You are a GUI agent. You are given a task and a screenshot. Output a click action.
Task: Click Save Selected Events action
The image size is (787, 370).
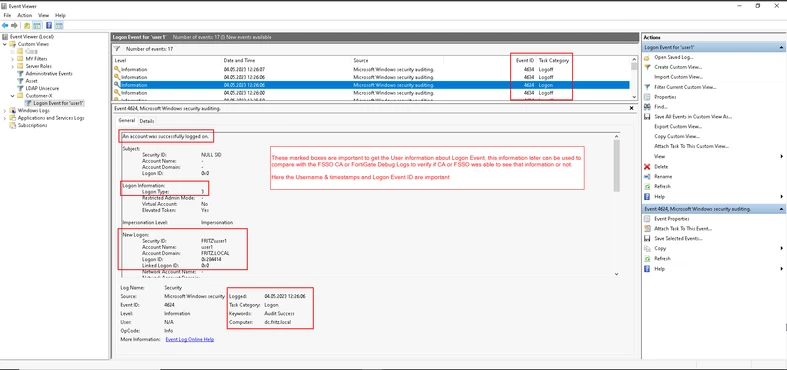pos(679,238)
